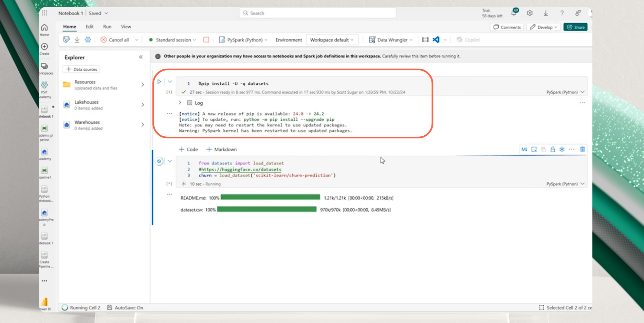Expand the Log section of cell 1
Image resolution: width=644 pixels, height=323 pixels.
point(180,102)
